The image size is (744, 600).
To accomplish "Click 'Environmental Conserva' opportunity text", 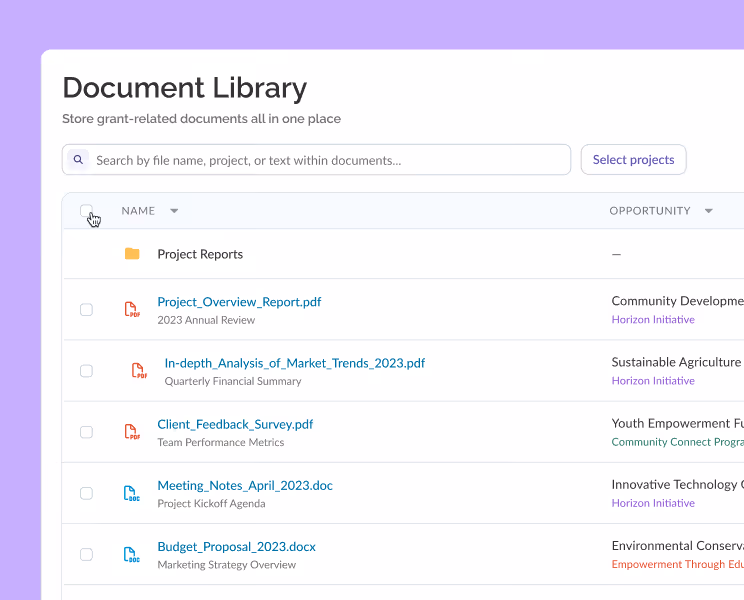I will click(678, 546).
